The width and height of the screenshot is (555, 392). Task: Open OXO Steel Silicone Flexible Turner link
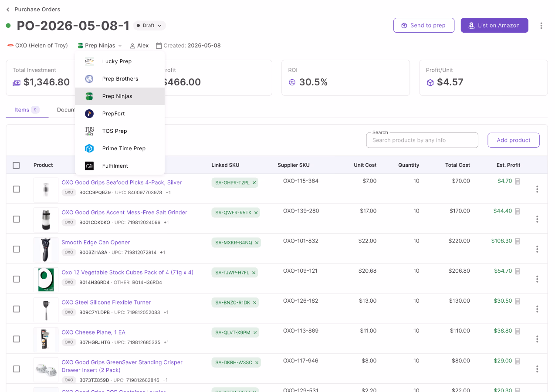106,302
